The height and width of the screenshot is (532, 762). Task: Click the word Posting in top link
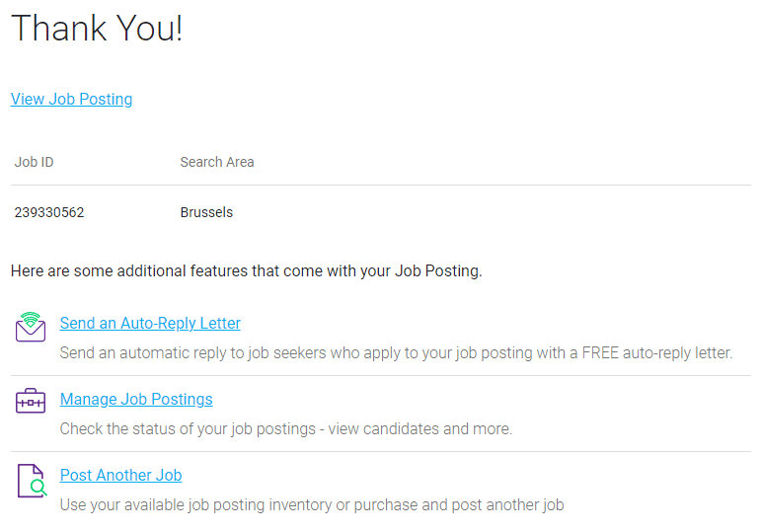point(106,99)
